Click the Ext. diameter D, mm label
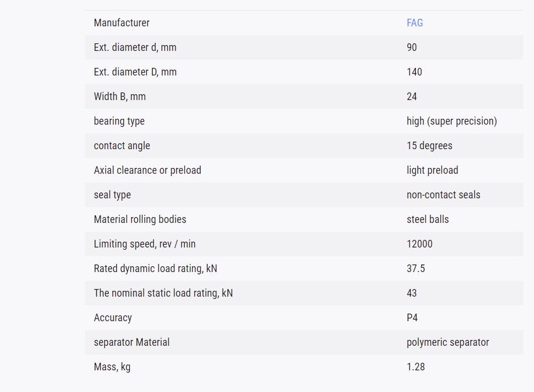Screen dimensions: 534x392 click(x=135, y=72)
